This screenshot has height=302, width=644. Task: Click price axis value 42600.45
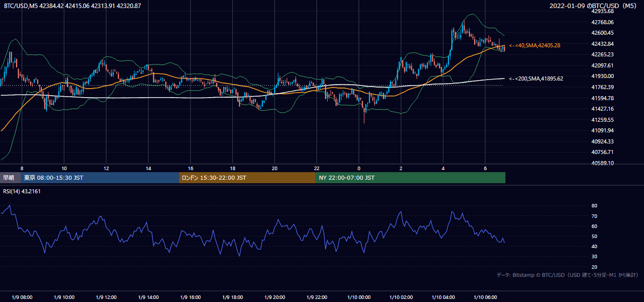pyautogui.click(x=602, y=33)
